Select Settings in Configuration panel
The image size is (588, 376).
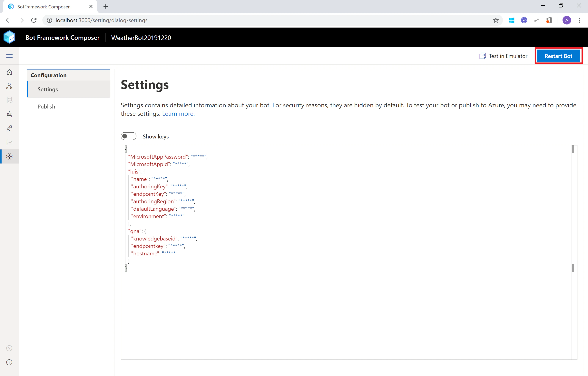click(x=69, y=89)
